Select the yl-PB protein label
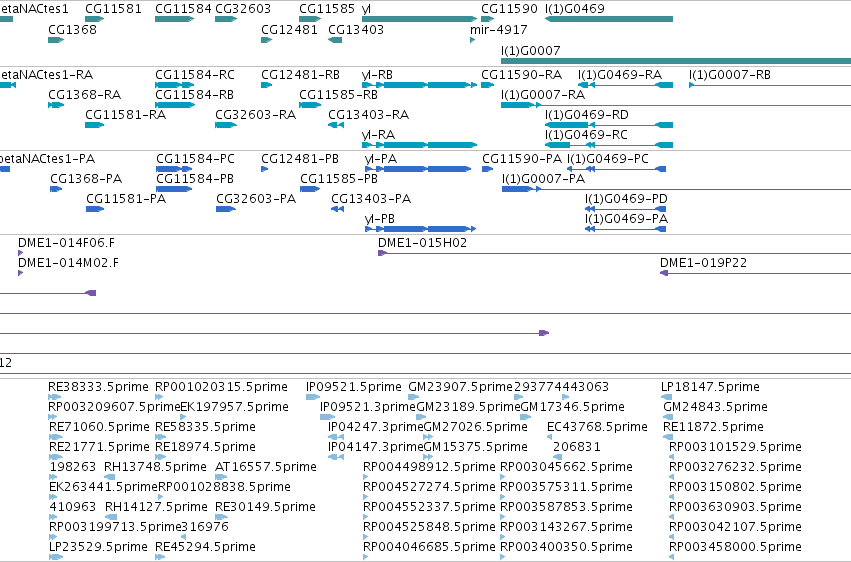Viewport: 851px width, 562px height. point(380,219)
